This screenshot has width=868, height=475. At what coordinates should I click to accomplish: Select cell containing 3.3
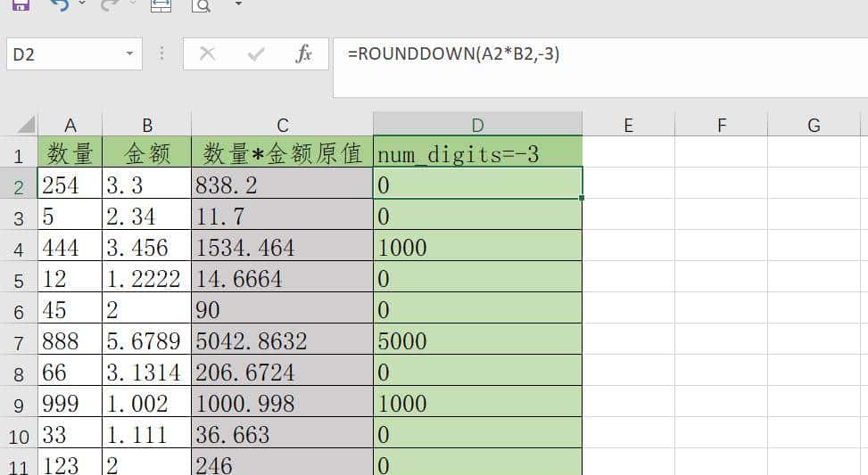pos(146,183)
